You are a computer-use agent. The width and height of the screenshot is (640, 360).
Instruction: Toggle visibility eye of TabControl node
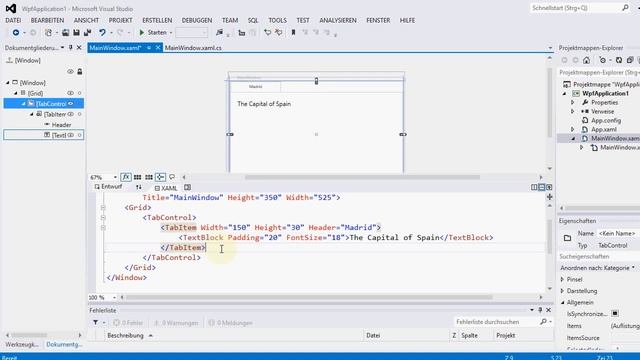(71, 104)
